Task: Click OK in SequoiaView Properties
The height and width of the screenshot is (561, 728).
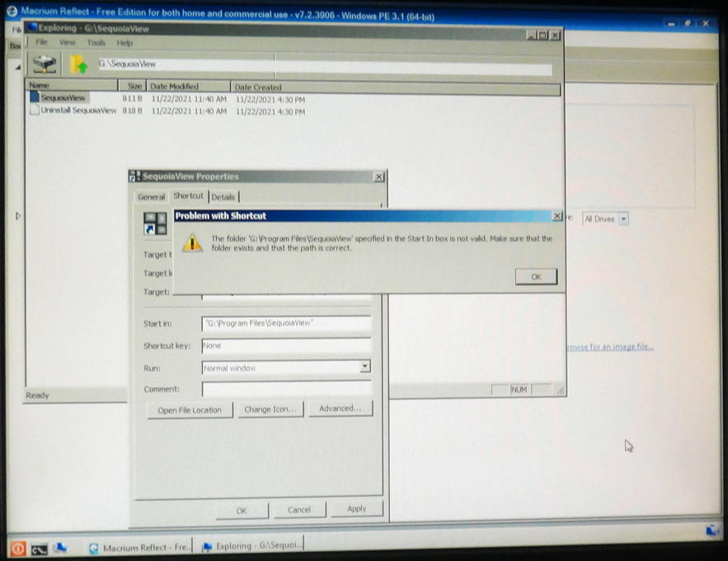Action: click(242, 511)
